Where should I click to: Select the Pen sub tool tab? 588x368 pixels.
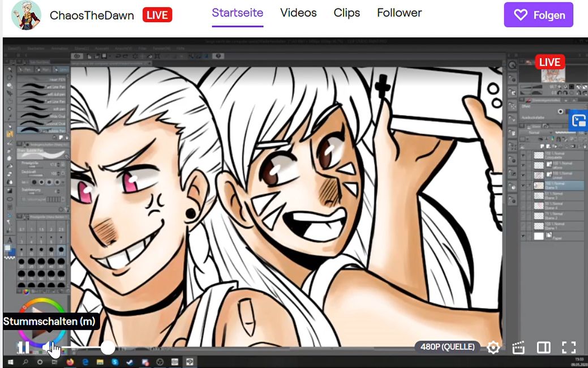click(x=26, y=70)
